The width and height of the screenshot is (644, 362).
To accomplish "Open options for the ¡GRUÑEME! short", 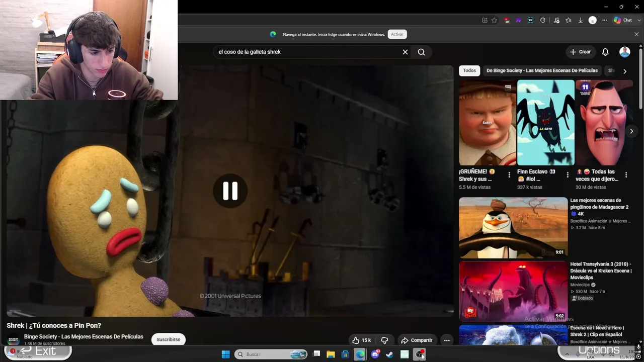I will [x=509, y=175].
